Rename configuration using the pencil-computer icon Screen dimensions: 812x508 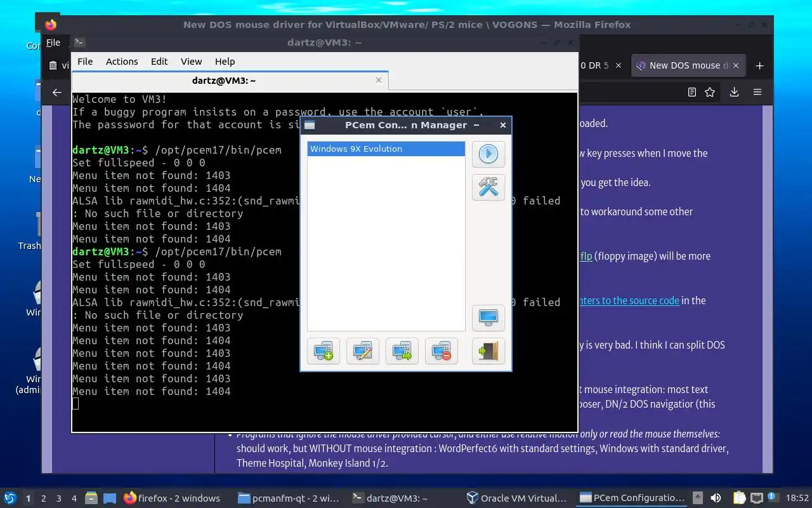(x=363, y=351)
